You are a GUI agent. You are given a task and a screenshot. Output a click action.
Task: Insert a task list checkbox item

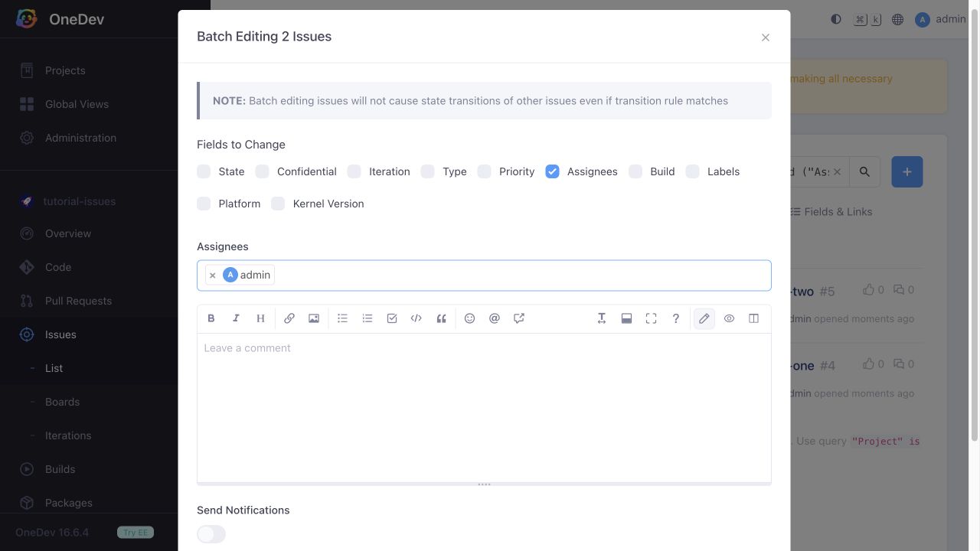(x=392, y=318)
